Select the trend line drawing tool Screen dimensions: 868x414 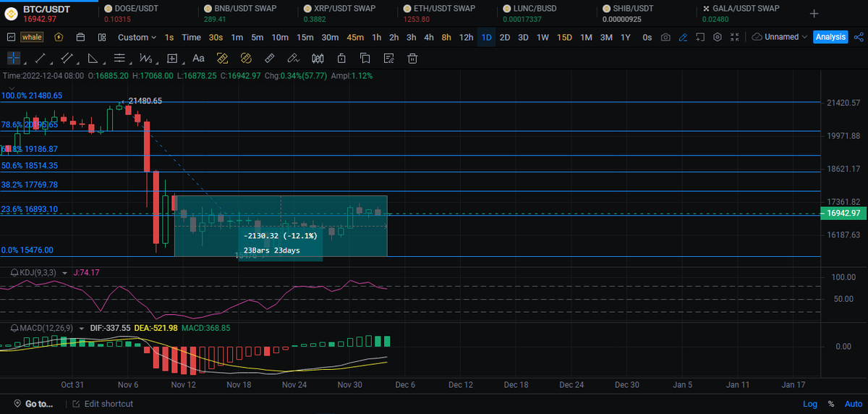click(41, 58)
